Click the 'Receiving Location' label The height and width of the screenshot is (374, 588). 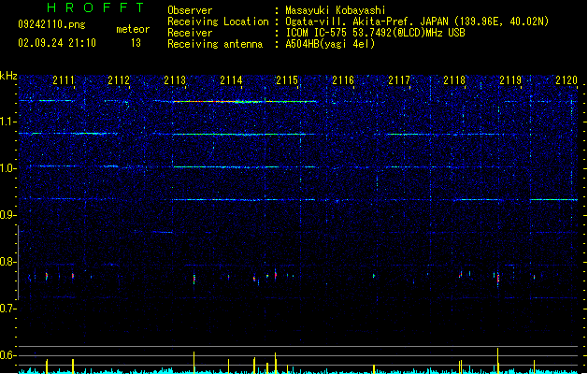click(218, 22)
